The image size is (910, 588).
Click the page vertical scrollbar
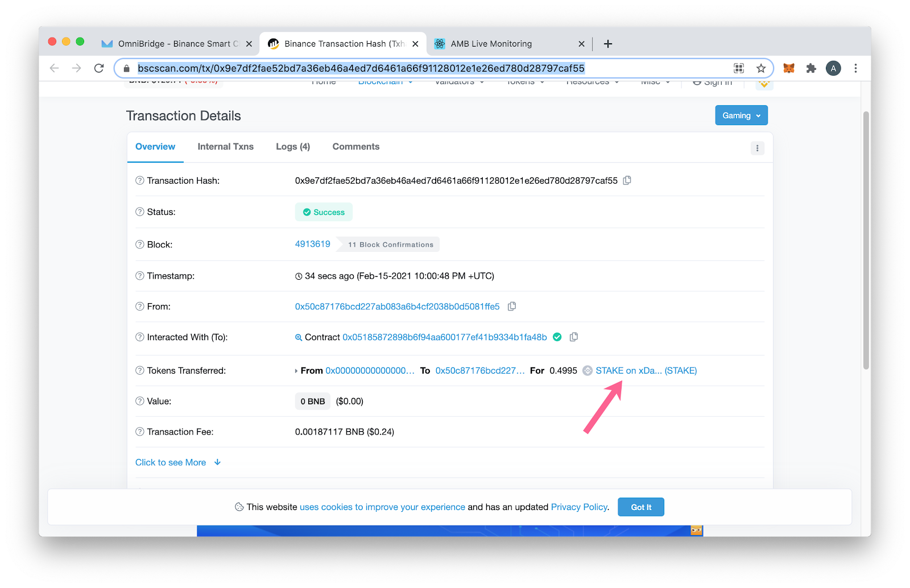pos(866,240)
